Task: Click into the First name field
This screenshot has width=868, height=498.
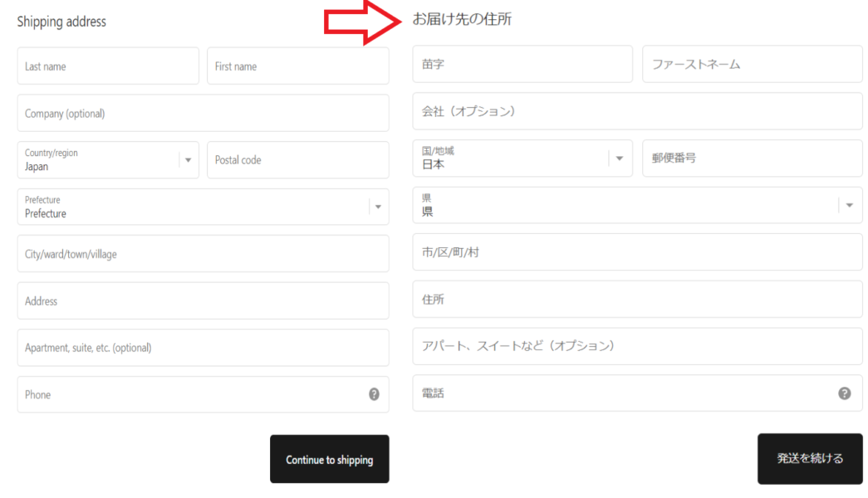Action: [x=297, y=66]
